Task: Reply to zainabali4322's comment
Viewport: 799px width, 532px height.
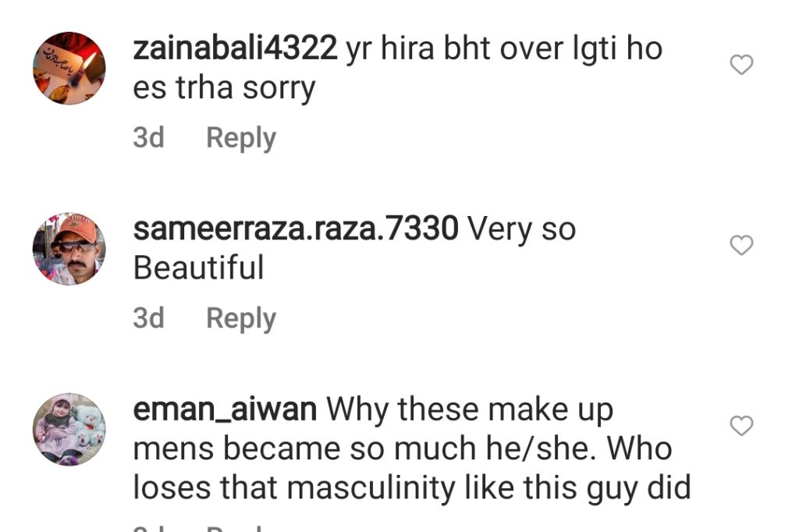Action: click(x=241, y=137)
